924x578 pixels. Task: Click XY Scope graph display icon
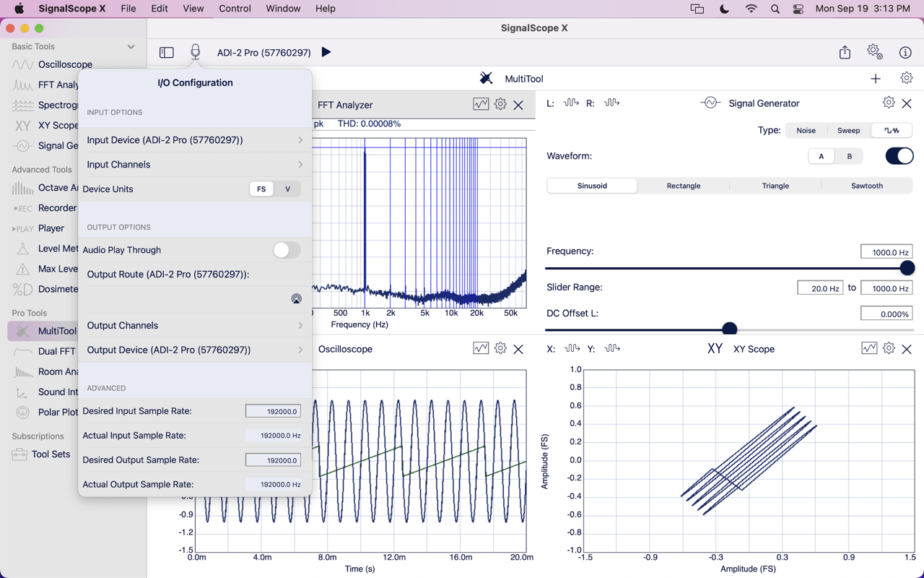pyautogui.click(x=869, y=348)
